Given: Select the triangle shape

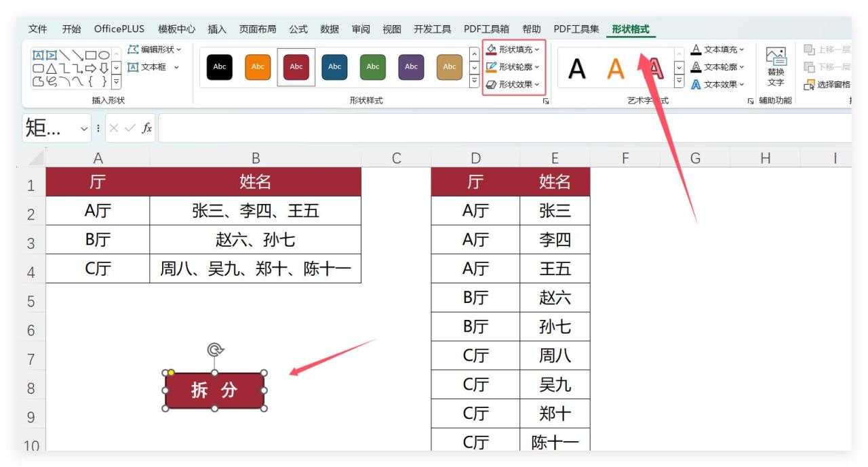Looking at the screenshot, I should (x=50, y=68).
